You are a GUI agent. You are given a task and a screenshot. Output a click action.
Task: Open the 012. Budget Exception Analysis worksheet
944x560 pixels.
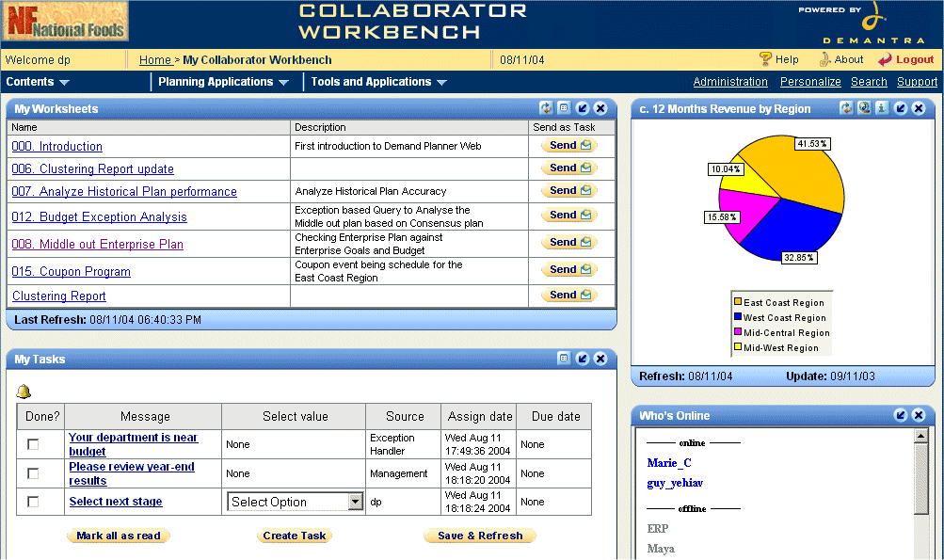(100, 216)
